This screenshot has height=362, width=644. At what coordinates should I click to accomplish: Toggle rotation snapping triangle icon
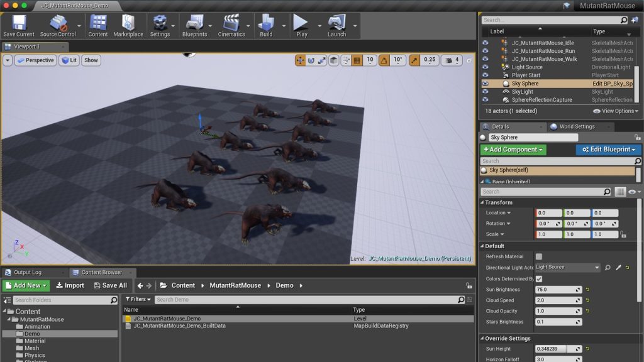(384, 60)
